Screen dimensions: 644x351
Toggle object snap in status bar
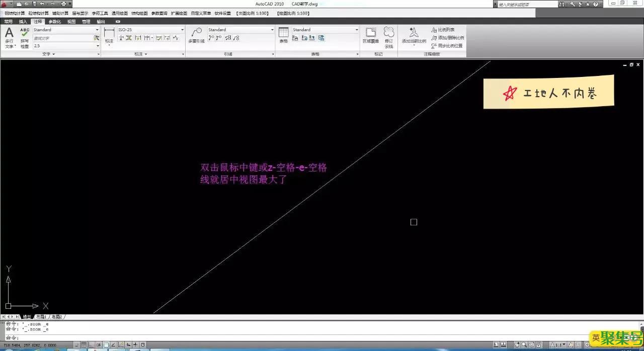click(106, 345)
